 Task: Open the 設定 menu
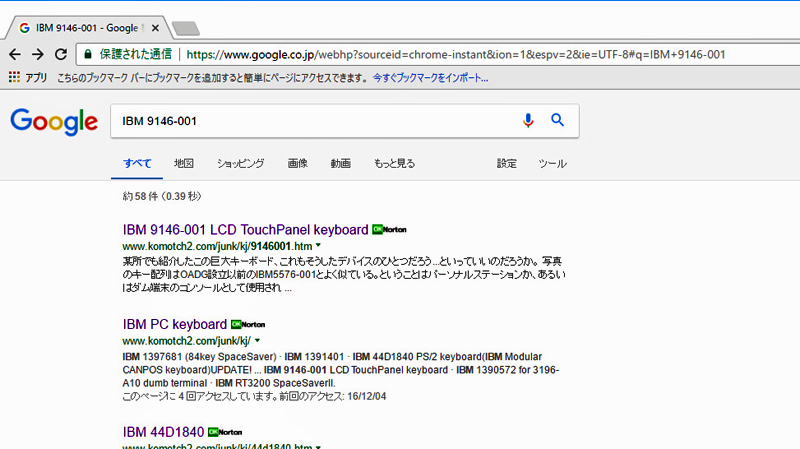click(507, 163)
